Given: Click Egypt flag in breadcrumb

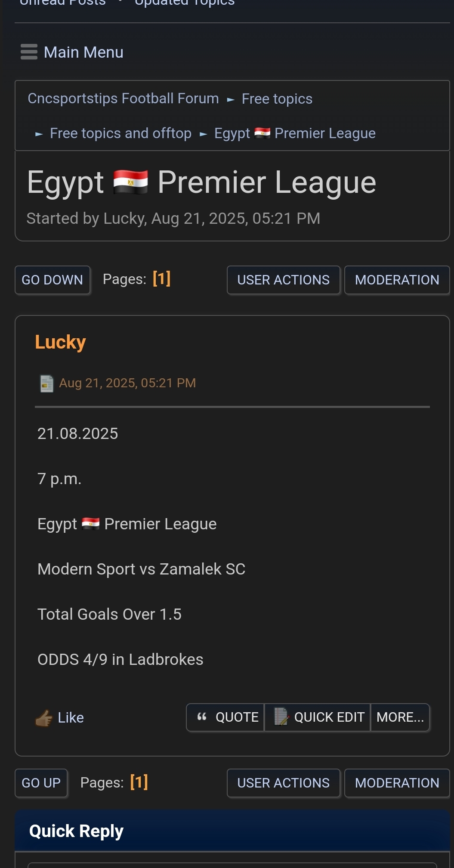Looking at the screenshot, I should pyautogui.click(x=262, y=133).
